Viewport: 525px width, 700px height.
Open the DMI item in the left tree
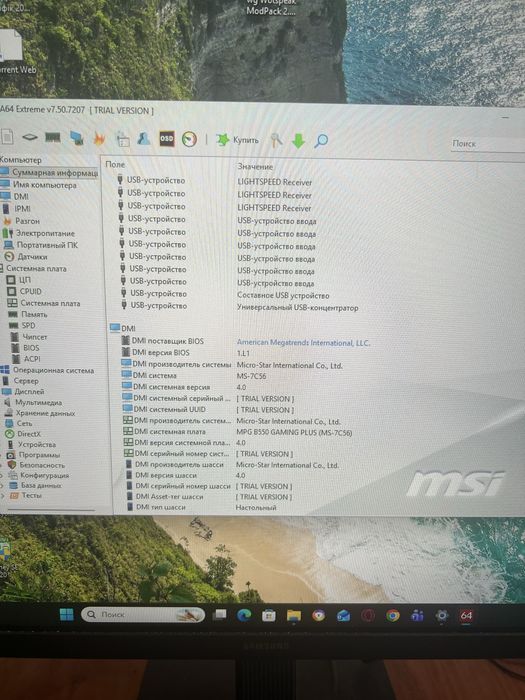[x=21, y=196]
